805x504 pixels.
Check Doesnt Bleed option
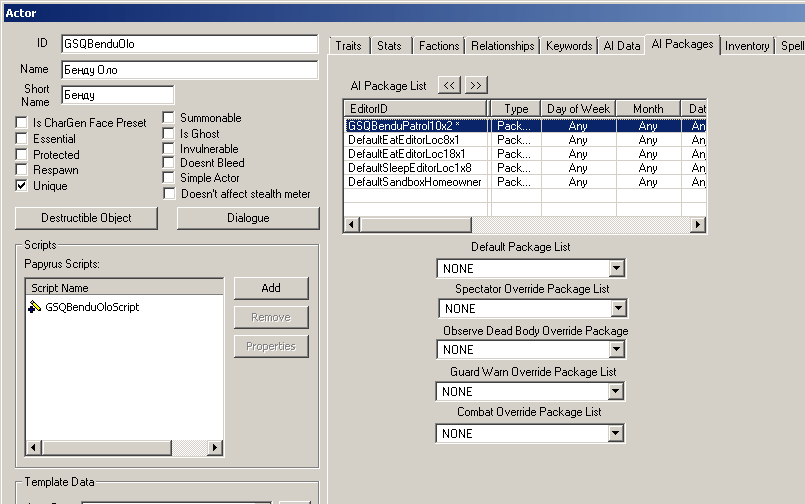168,163
